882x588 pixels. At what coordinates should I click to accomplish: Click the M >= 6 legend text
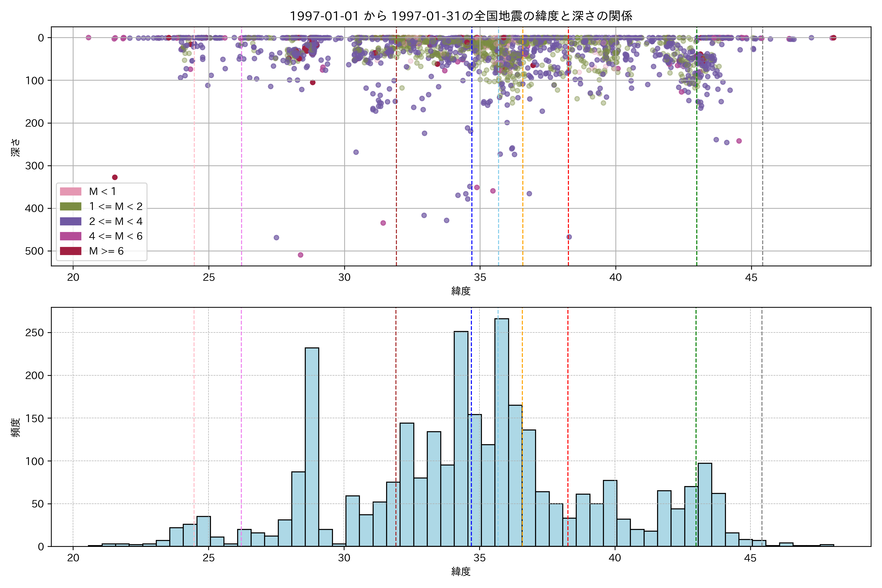[x=106, y=251]
